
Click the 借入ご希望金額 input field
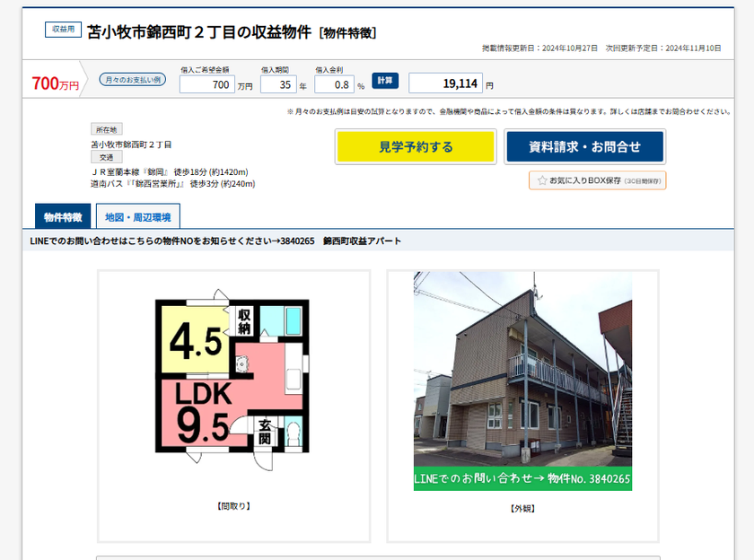point(207,84)
